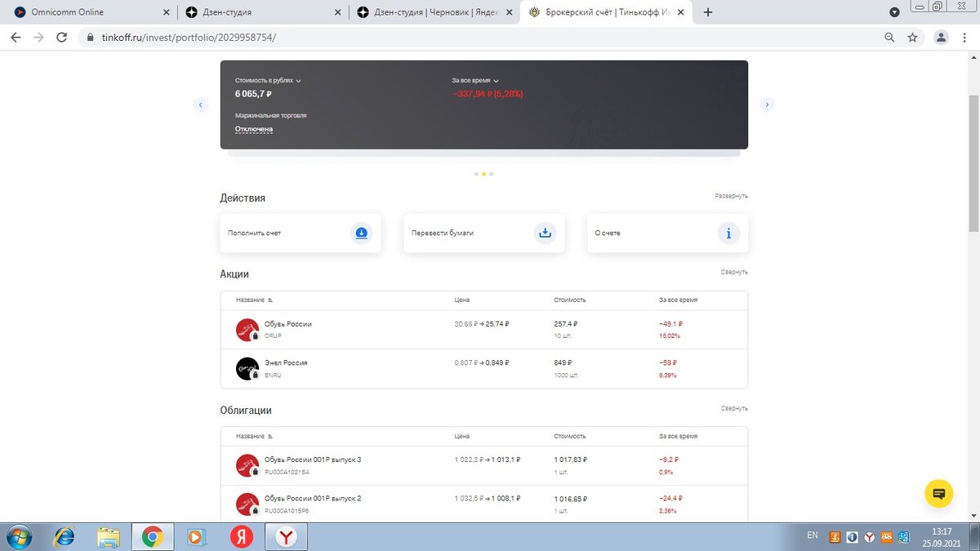Viewport: 980px width, 551px height.
Task: Click 1 017,83 ₽ bond value
Action: click(570, 460)
